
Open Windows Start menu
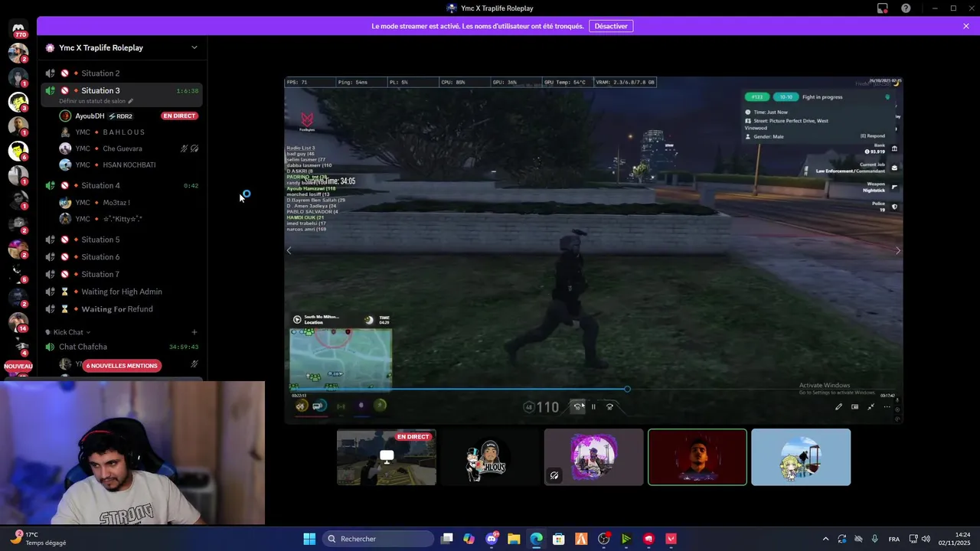coord(309,539)
